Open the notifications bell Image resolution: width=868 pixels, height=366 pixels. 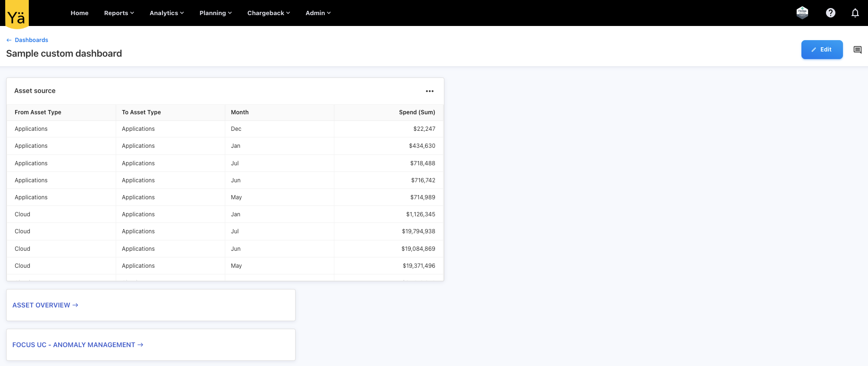(855, 13)
